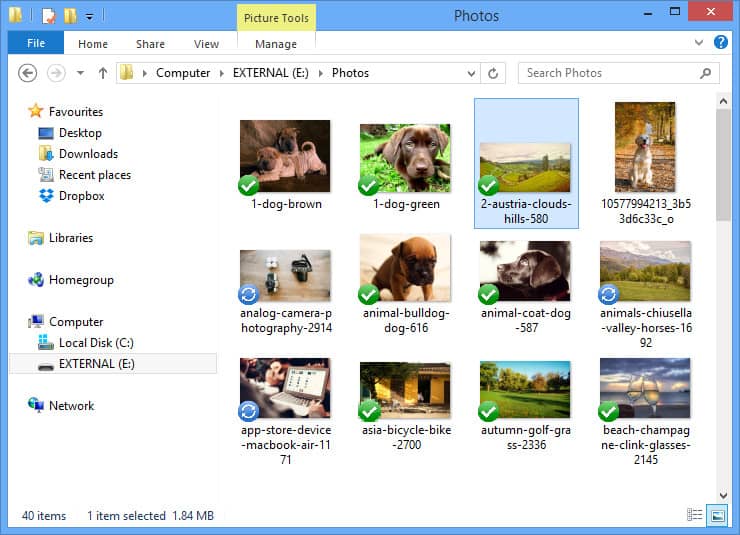Image resolution: width=740 pixels, height=535 pixels.
Task: Open the recent locations dropdown arrow
Action: (80, 73)
